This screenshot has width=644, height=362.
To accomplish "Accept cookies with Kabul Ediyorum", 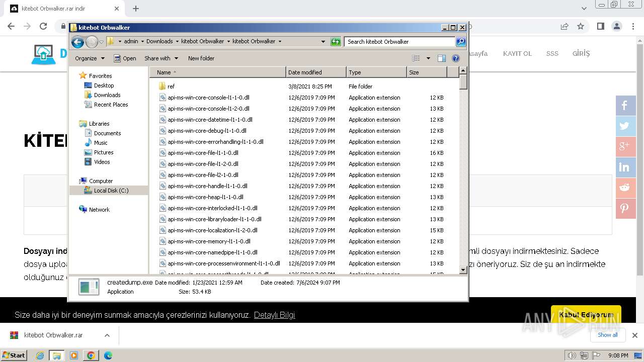I will point(586,315).
